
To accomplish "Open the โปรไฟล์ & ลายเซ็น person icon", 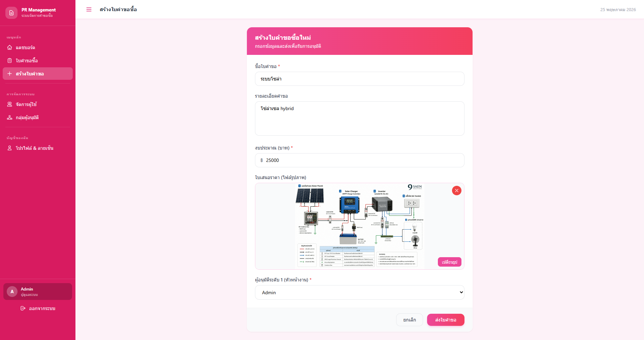I will tap(10, 148).
